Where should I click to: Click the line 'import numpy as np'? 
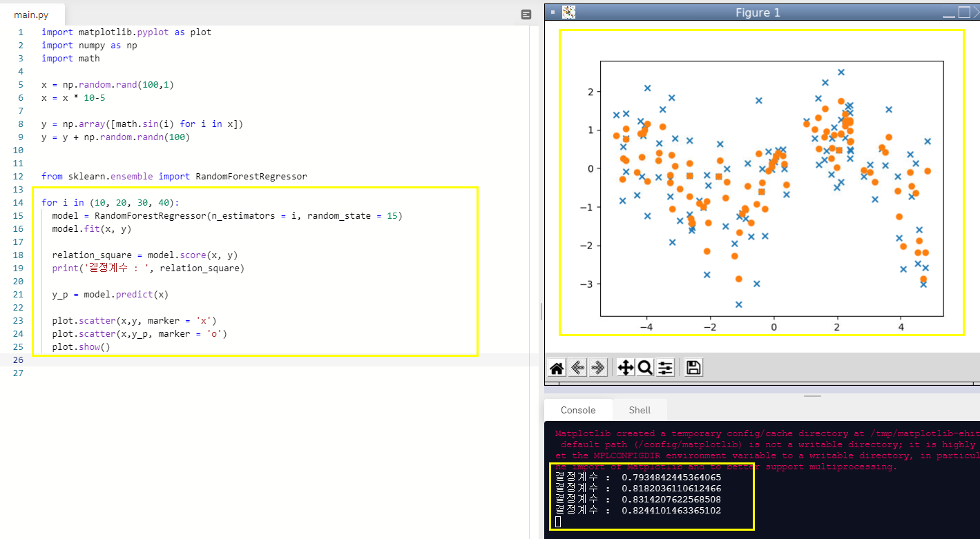click(x=89, y=45)
